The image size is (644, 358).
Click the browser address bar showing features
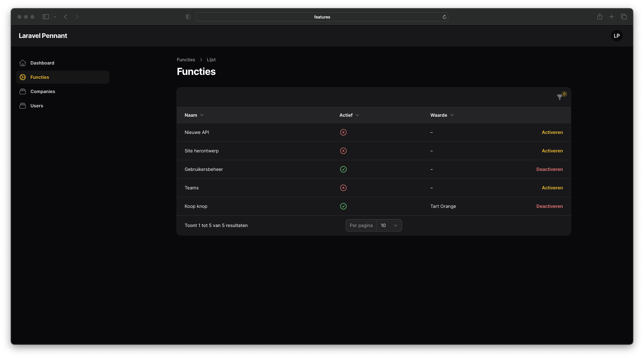(322, 17)
